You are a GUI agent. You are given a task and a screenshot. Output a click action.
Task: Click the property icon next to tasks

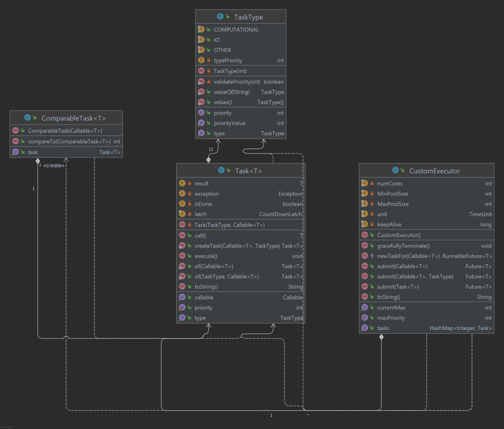[365, 328]
